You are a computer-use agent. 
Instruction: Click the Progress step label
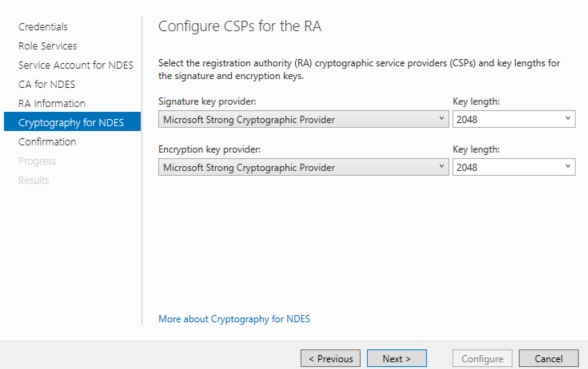point(37,161)
